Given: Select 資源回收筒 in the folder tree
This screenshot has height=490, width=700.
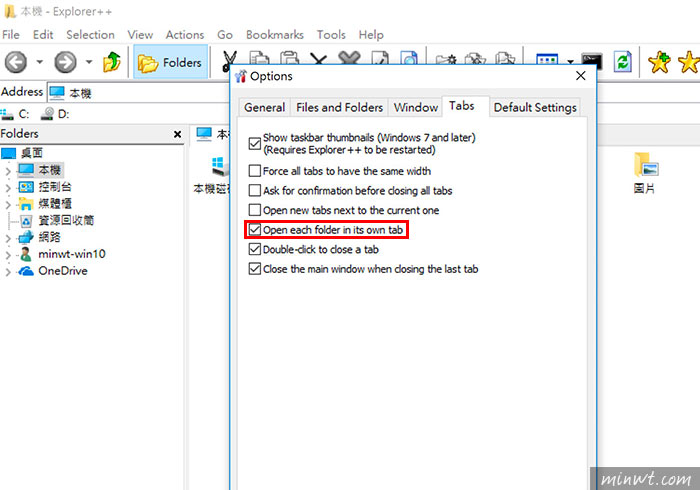Looking at the screenshot, I should click(x=66, y=220).
